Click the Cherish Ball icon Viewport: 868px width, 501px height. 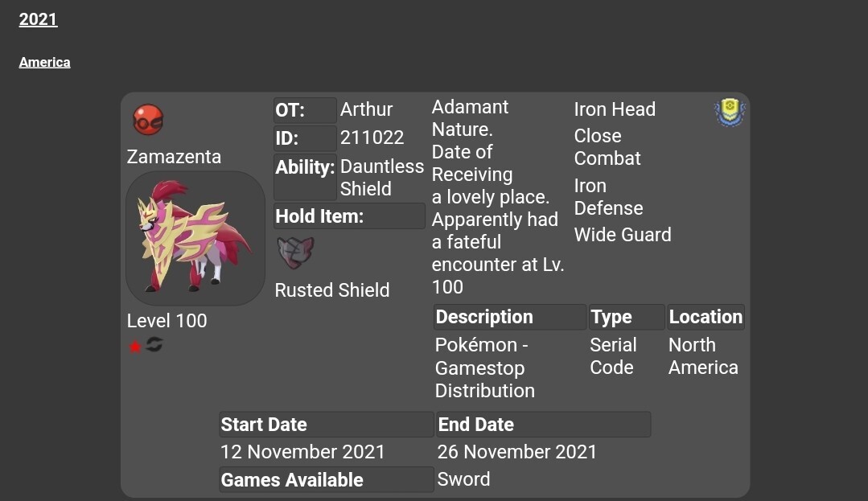coord(148,120)
